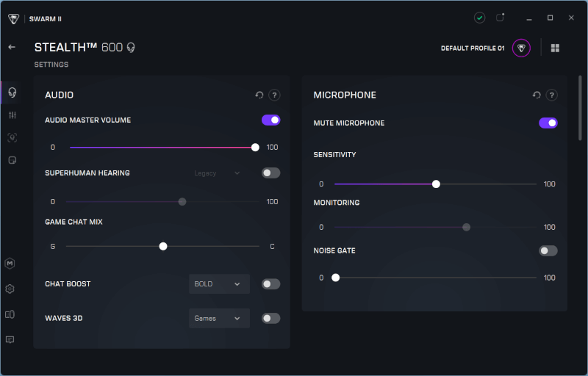588x376 pixels.
Task: Open the settings gear sidebar icon
Action: [10, 289]
